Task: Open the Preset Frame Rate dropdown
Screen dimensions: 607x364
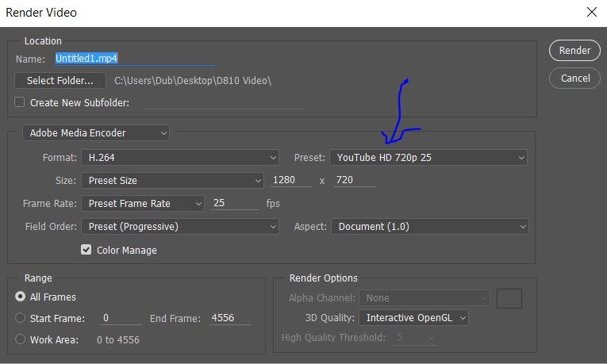Action: [x=143, y=203]
